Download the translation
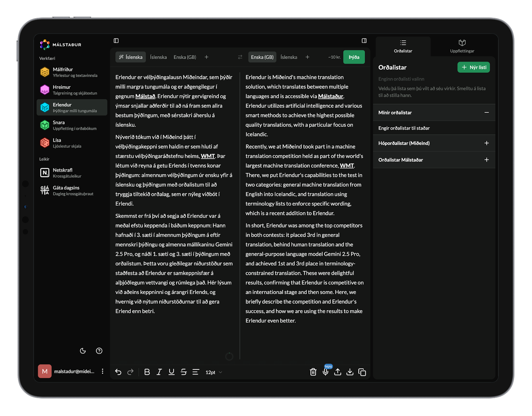The width and height of the screenshot is (532, 416). tap(350, 372)
